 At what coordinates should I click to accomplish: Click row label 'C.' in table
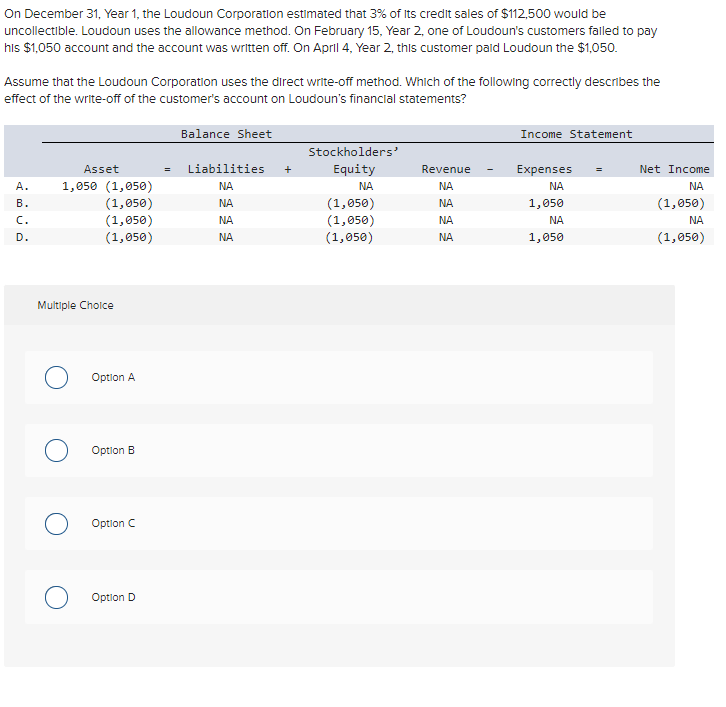22,220
